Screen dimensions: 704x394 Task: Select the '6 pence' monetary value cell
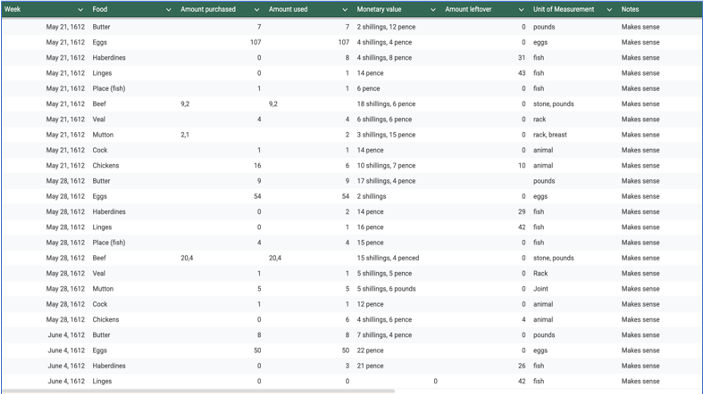[x=368, y=88]
